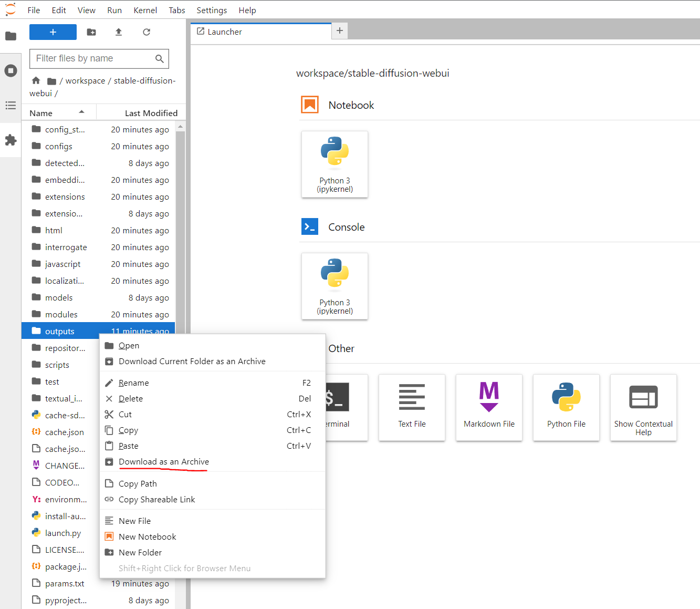Viewport: 700px width, 609px height.
Task: Create a new Markdown File
Action: [489, 408]
